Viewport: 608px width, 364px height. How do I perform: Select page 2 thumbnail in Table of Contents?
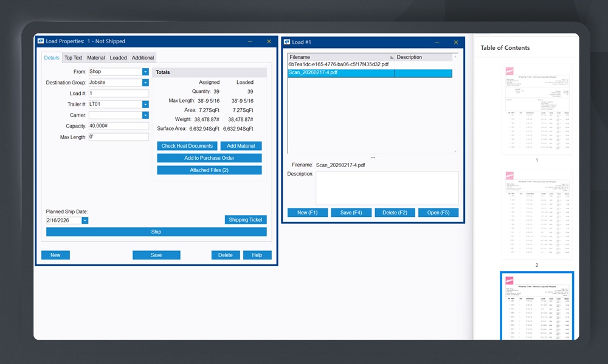tap(536, 214)
